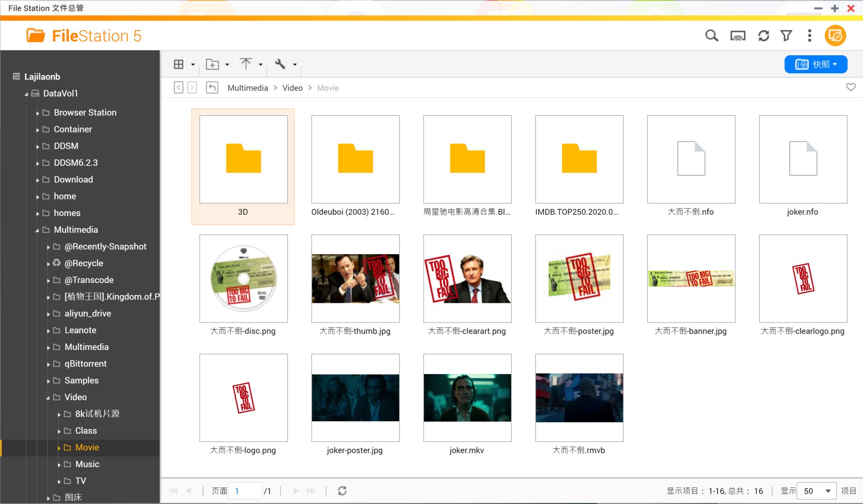This screenshot has width=863, height=504.
Task: Expand the Download folder in tree
Action: tap(38, 180)
